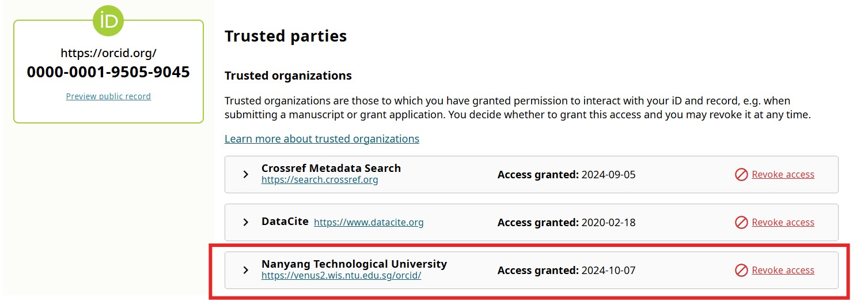
Task: Click the green ORCID iD logo
Action: point(108,21)
